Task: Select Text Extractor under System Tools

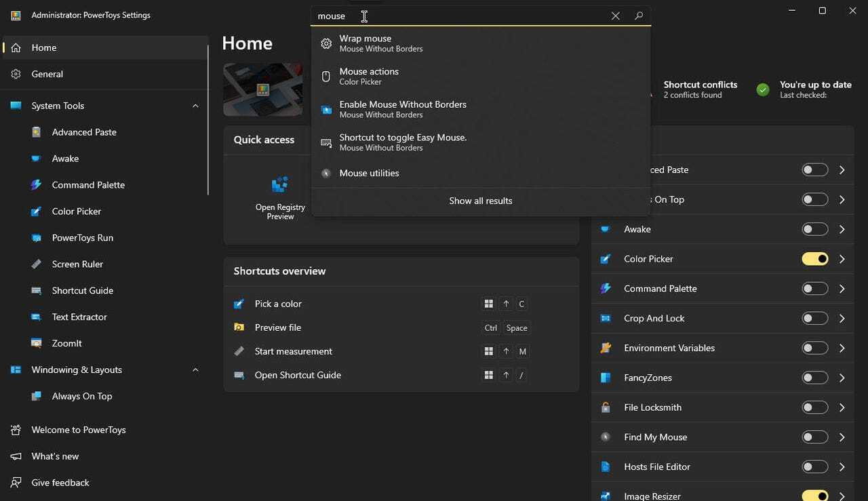Action: click(79, 317)
